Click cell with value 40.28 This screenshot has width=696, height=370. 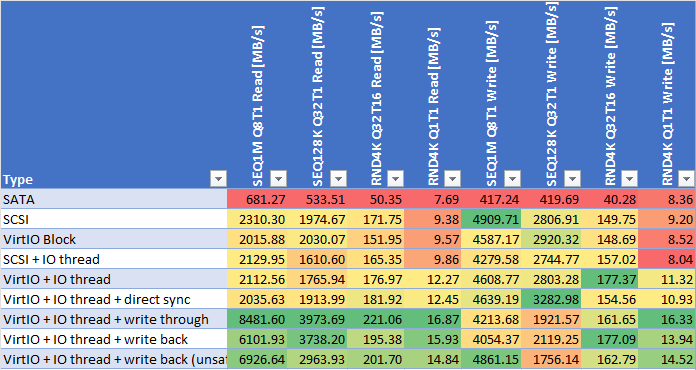[609, 199]
